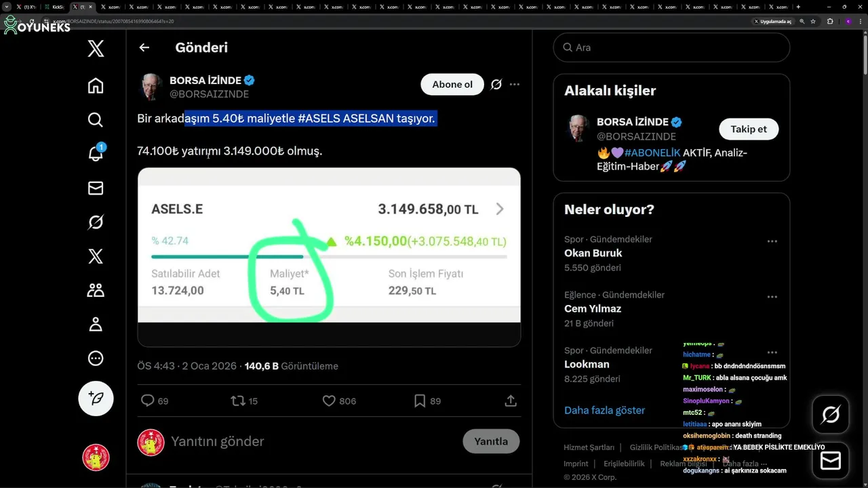Go to the Home feed icon
The height and width of the screenshot is (488, 868).
click(x=96, y=85)
